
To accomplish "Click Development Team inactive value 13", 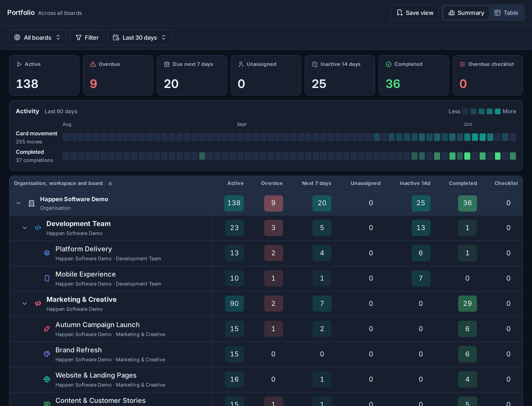I will 421,228.
